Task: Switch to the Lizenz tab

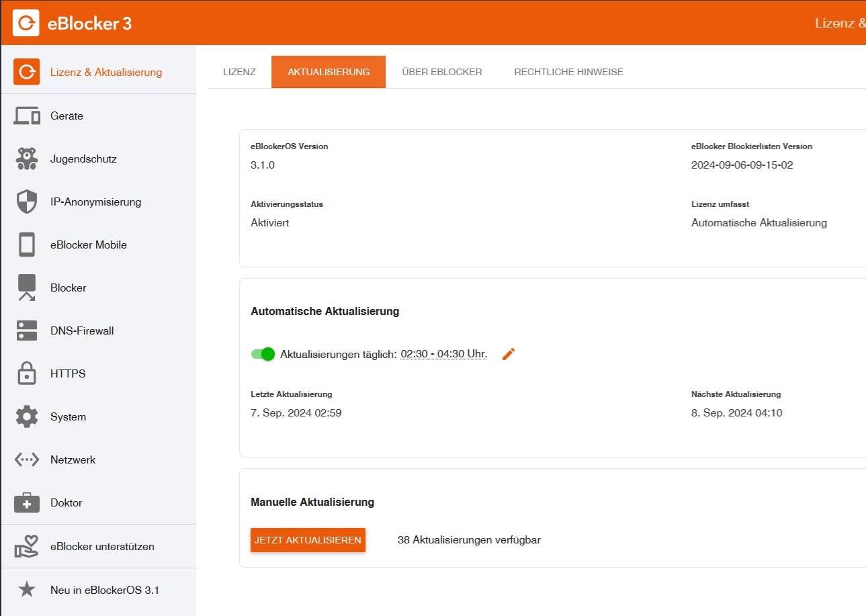Action: [239, 72]
